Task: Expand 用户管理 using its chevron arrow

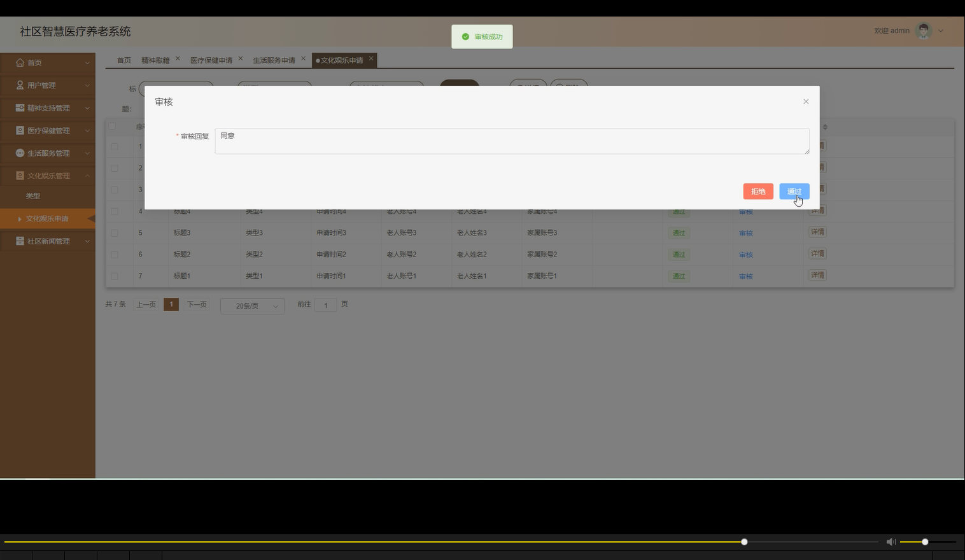Action: (87, 85)
